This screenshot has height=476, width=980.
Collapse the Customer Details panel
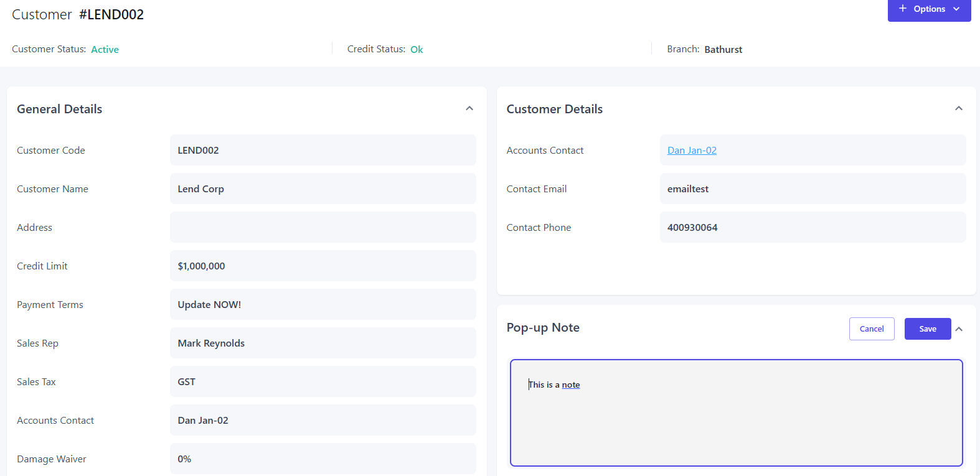pos(959,109)
